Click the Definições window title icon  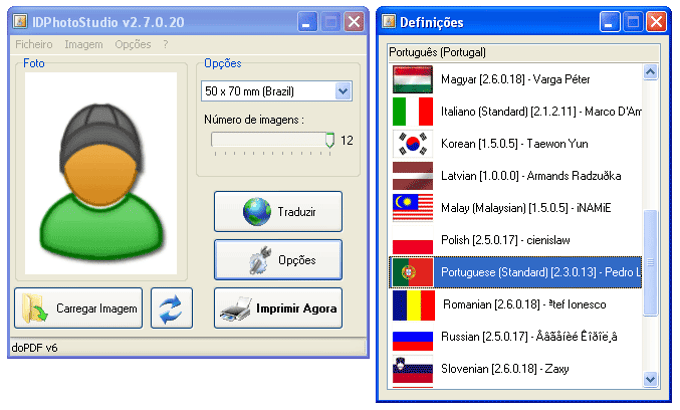click(x=389, y=21)
